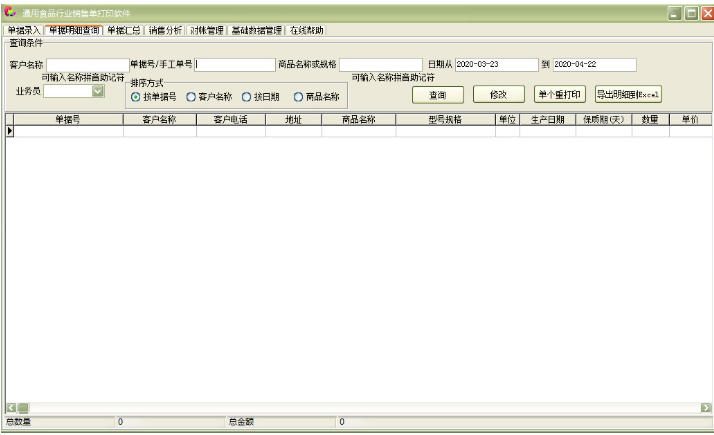Open the 业务员 dropdown list
The height and width of the screenshot is (435, 714).
(98, 91)
